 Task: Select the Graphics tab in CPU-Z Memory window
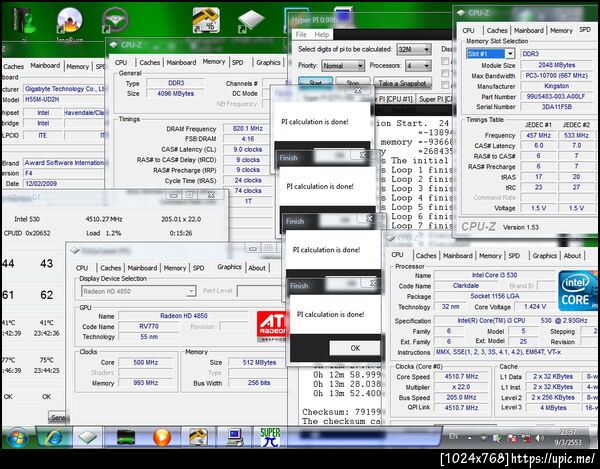pyautogui.click(x=268, y=62)
